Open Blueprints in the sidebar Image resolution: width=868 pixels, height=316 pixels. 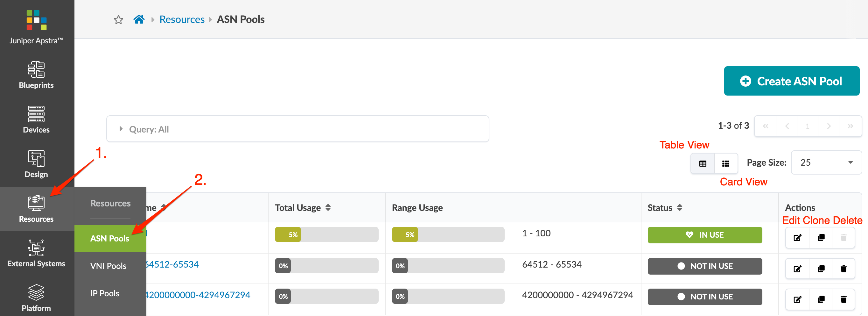click(36, 75)
